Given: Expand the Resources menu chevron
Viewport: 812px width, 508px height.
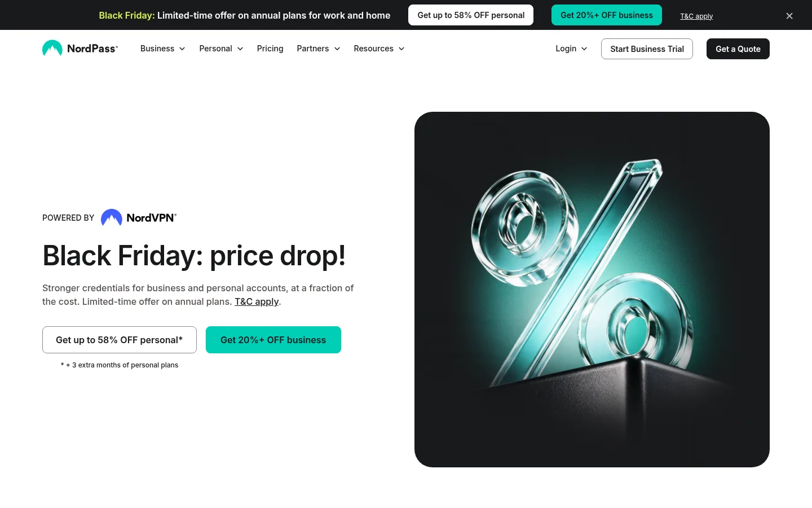Looking at the screenshot, I should pyautogui.click(x=401, y=49).
